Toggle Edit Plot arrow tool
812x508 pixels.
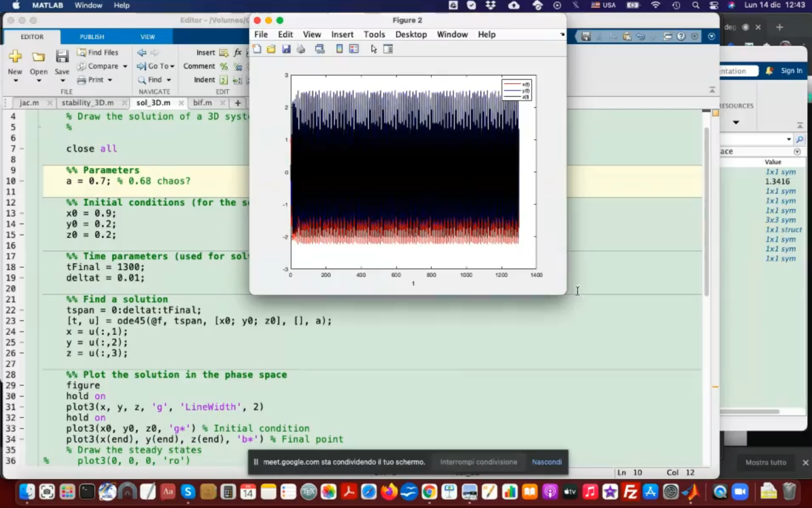373,49
